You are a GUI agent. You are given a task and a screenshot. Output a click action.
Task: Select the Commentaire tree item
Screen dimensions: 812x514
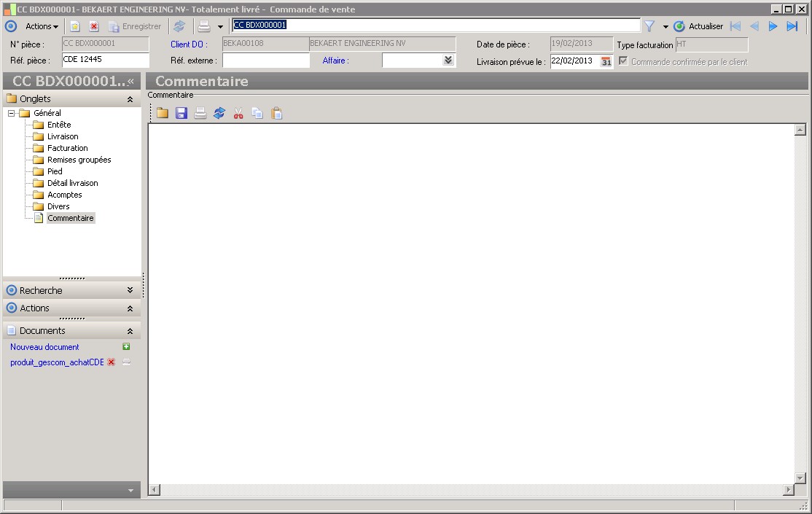point(71,218)
